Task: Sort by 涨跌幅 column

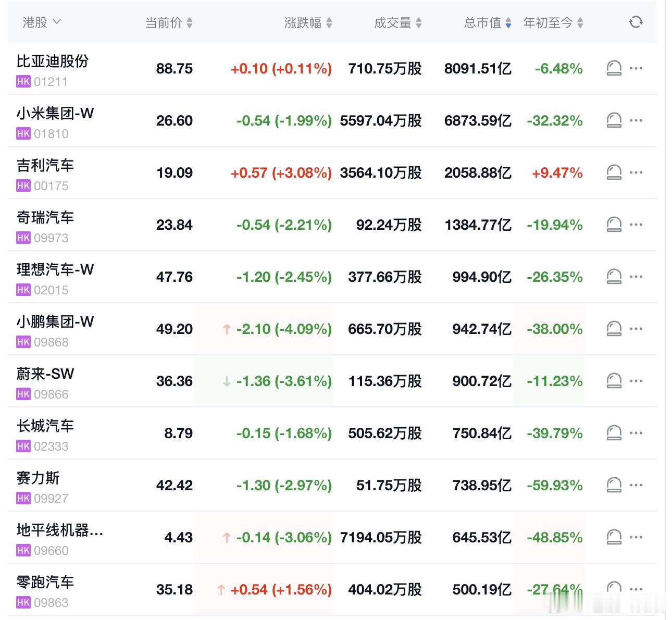Action: click(x=308, y=22)
